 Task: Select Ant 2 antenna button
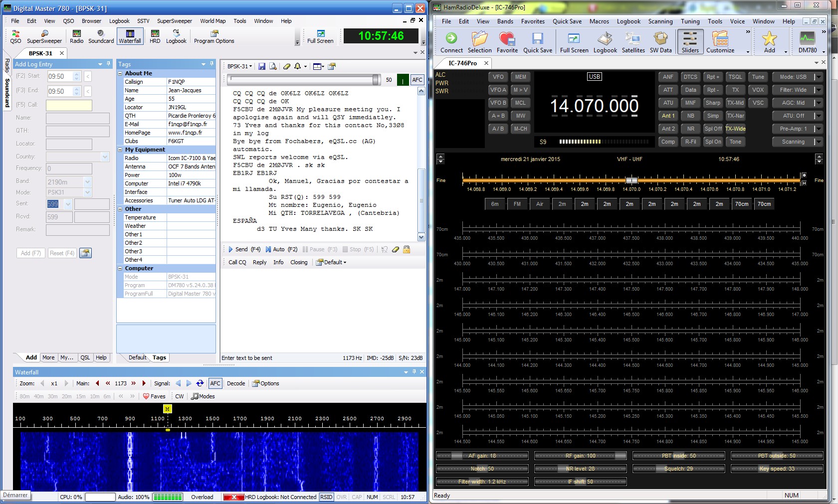pyautogui.click(x=668, y=129)
